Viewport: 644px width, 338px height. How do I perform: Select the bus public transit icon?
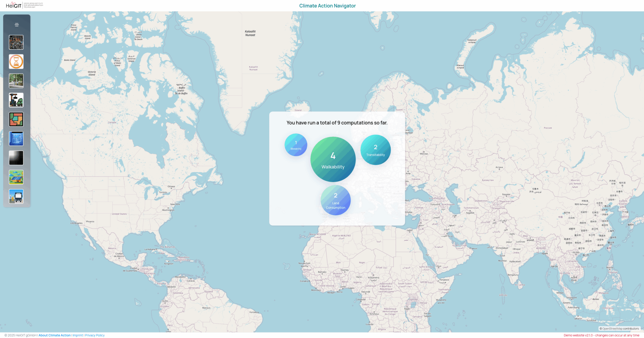coord(16,196)
